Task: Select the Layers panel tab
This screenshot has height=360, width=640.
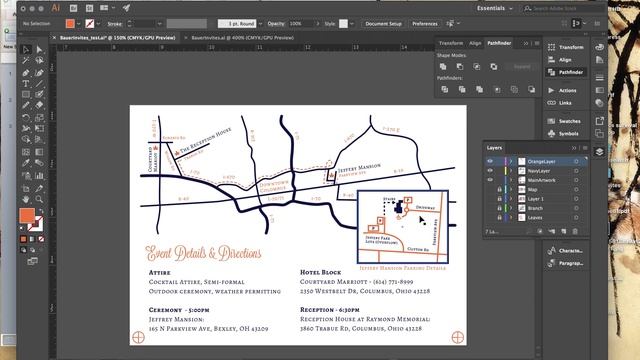Action: point(494,148)
